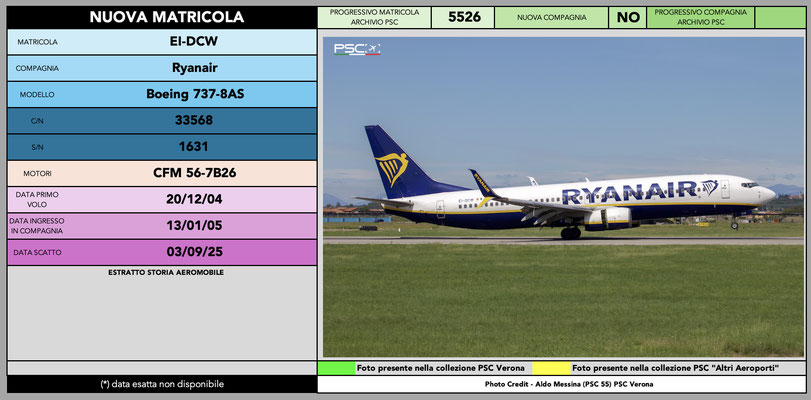Click PROGRESSIVO MATRICOLA ARCHIVIO PSC label

tap(374, 18)
